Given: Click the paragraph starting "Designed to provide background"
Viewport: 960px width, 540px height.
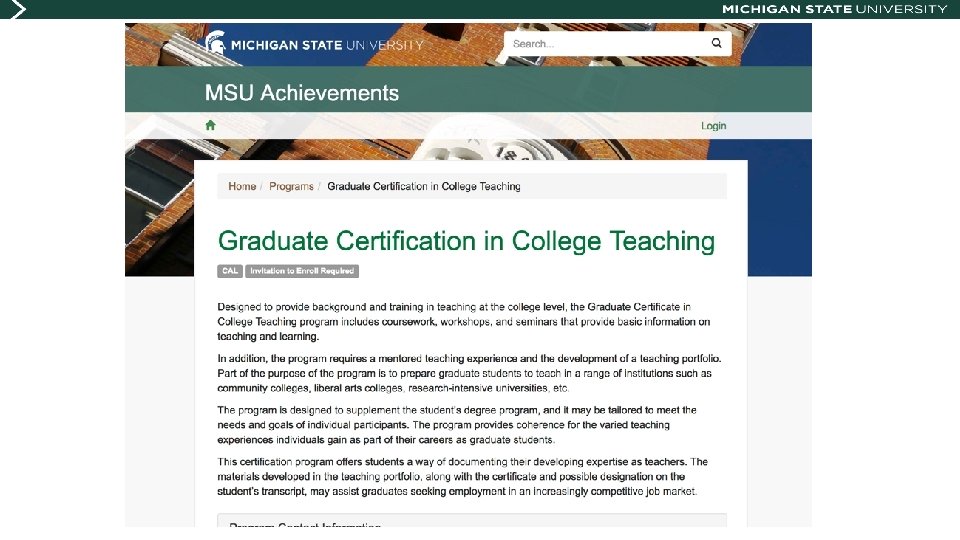Looking at the screenshot, I should pyautogui.click(x=464, y=321).
